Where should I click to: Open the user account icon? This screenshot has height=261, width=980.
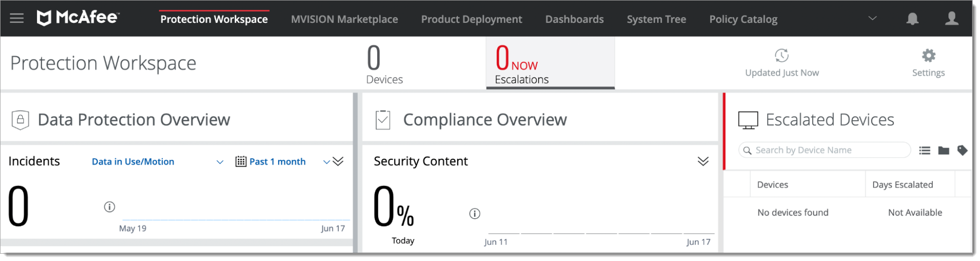pos(951,19)
